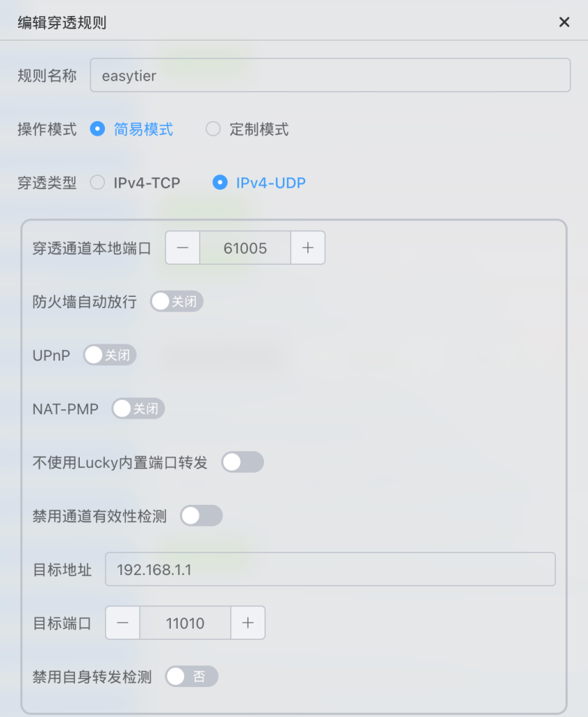Screen dimensions: 588x717
Task: Click the 目标端口 value 11010
Action: [x=185, y=623]
